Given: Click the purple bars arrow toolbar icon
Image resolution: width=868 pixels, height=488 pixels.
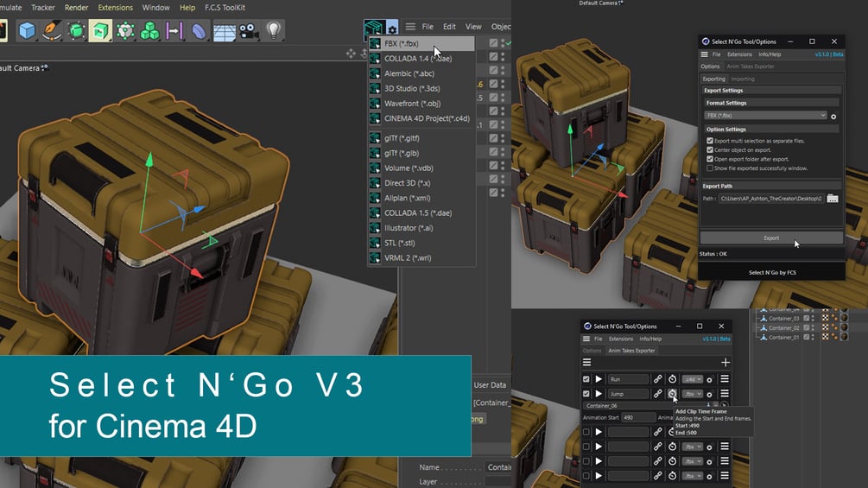Looking at the screenshot, I should click(174, 30).
